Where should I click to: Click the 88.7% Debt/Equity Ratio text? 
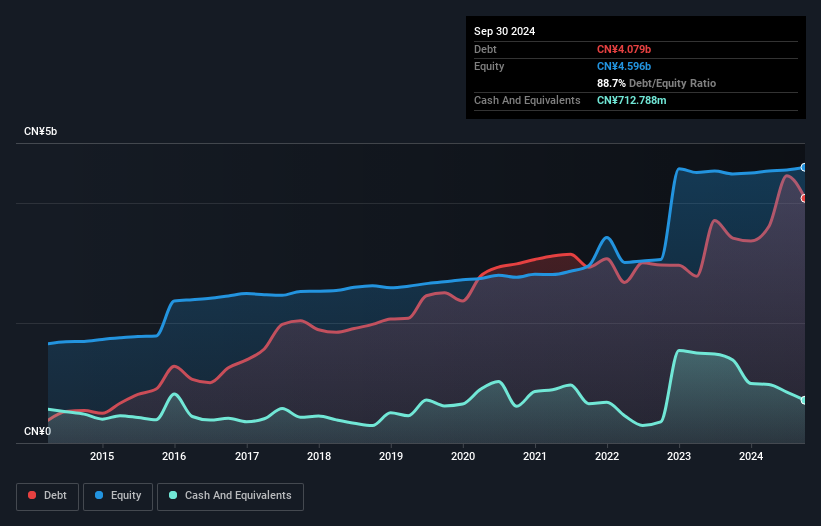coord(656,83)
